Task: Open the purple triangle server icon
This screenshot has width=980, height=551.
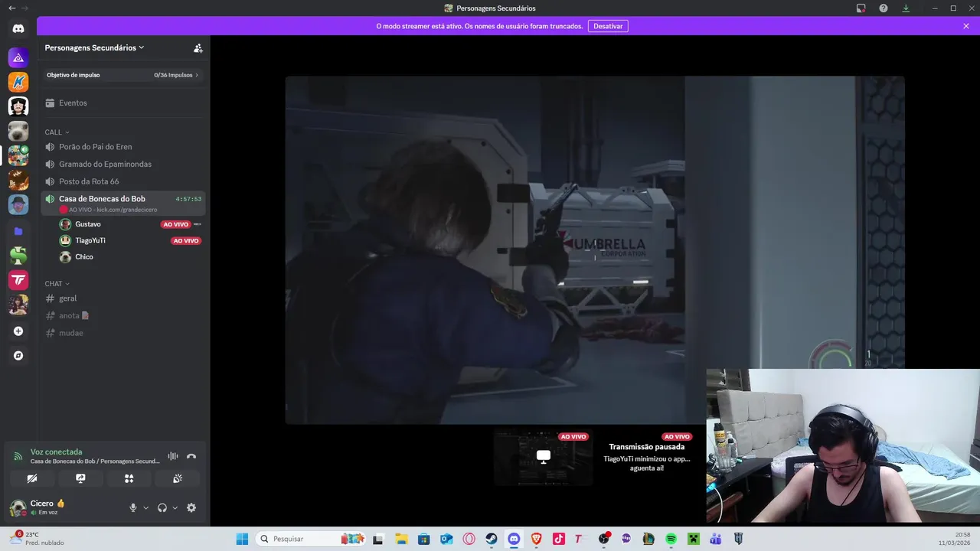Action: [x=18, y=57]
